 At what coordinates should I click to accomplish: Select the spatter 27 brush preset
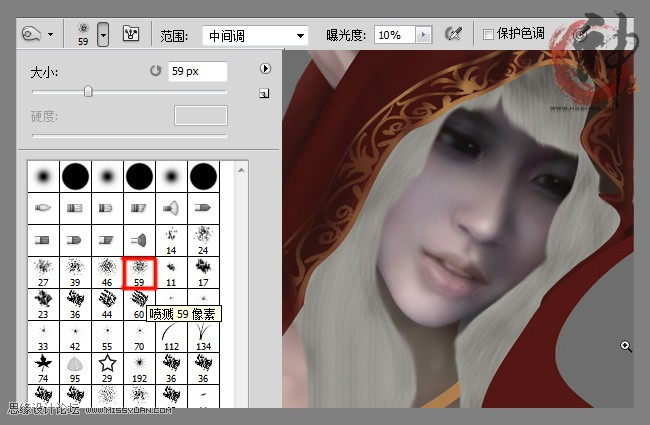(44, 272)
